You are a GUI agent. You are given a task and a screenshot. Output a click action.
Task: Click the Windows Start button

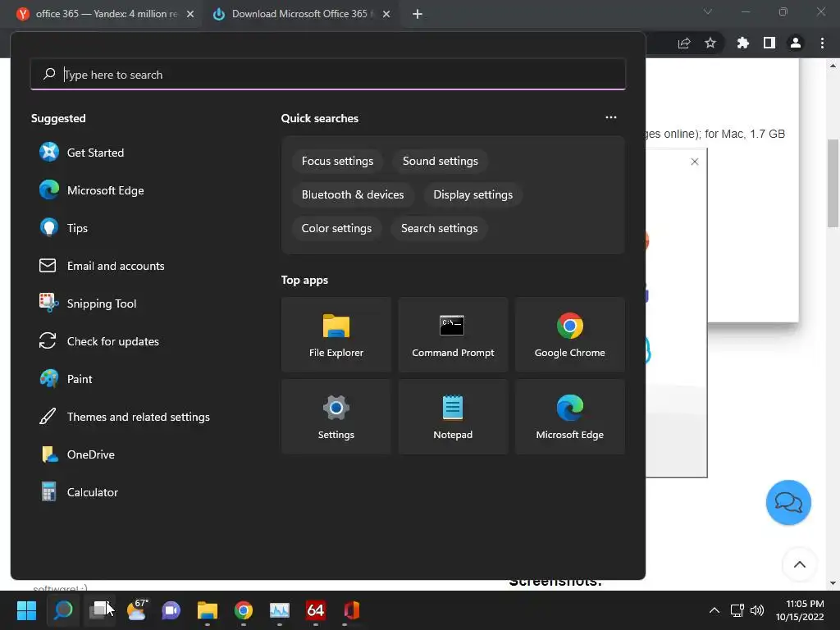coord(26,610)
